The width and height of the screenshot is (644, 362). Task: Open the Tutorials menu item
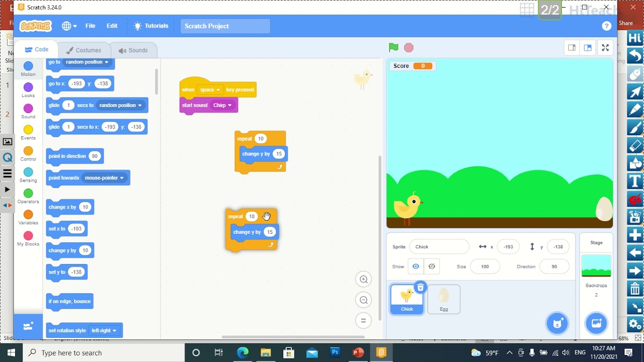tap(151, 26)
